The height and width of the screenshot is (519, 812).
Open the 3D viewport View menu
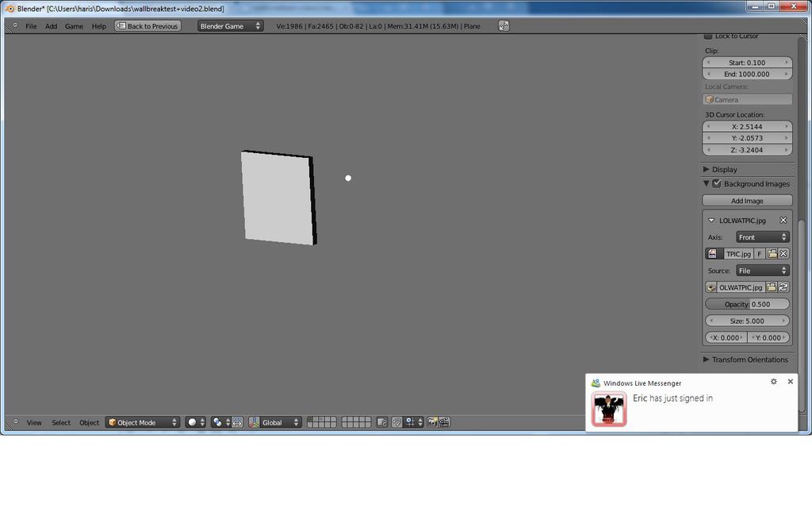tap(33, 422)
